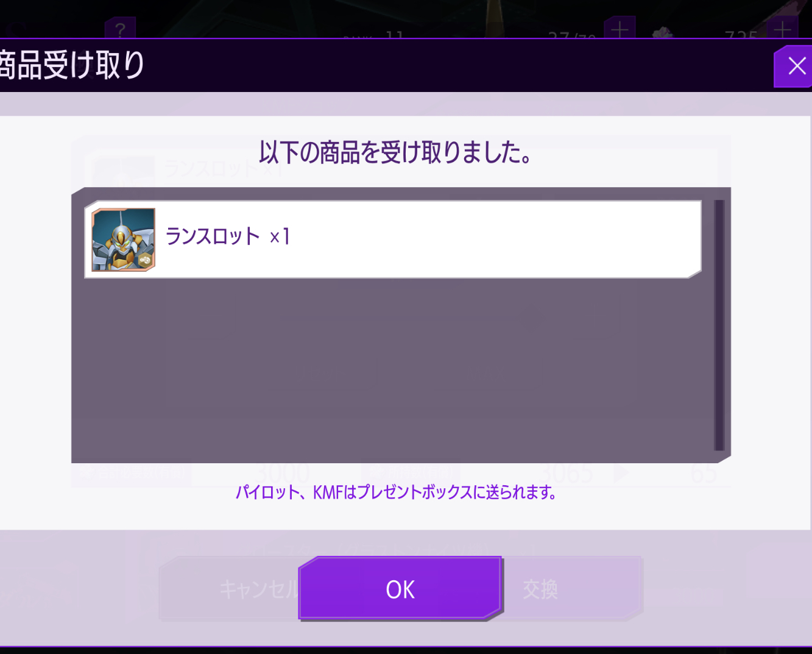Screen dimensions: 812x654
Task: Close the 商品受け取り dialog with X
Action: pos(794,66)
